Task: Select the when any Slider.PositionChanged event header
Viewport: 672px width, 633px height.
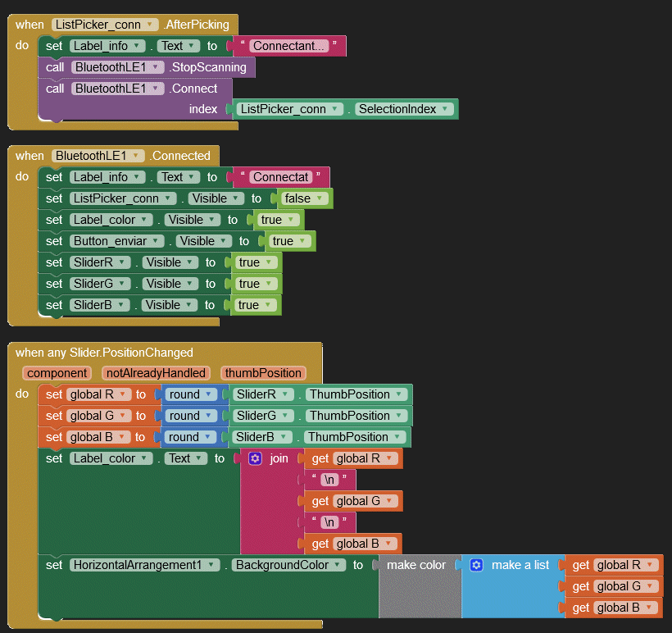Action: coord(104,353)
